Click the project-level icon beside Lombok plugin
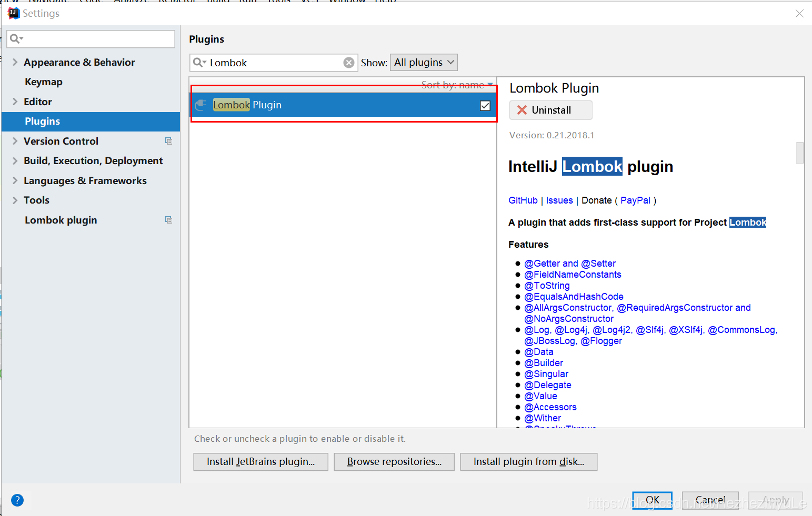Image resolution: width=812 pixels, height=516 pixels. tap(168, 220)
